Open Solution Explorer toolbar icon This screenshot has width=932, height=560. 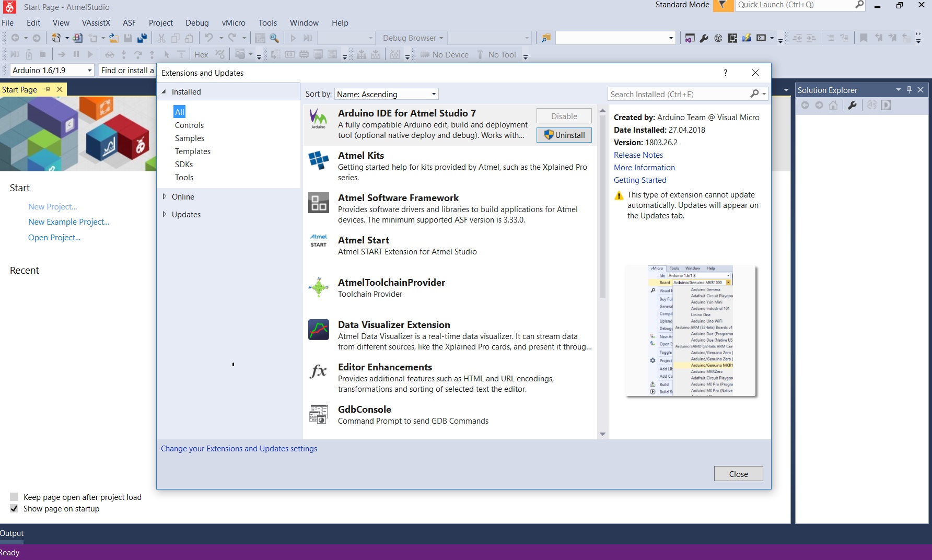point(690,38)
